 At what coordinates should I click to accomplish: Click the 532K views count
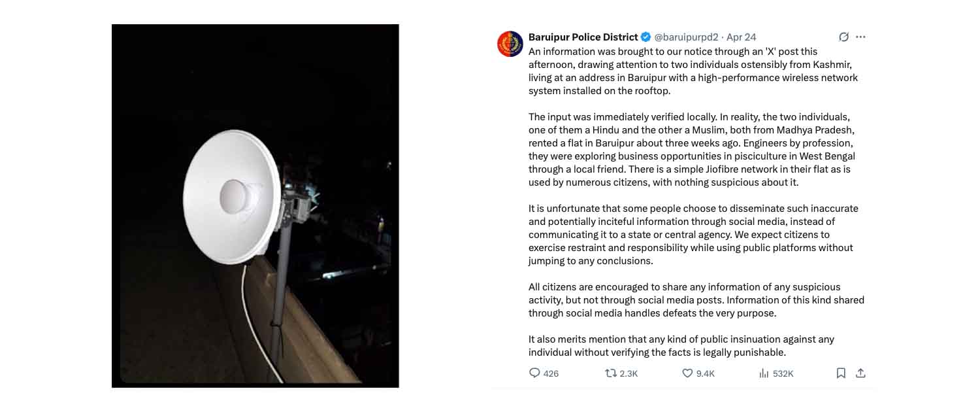coord(783,374)
